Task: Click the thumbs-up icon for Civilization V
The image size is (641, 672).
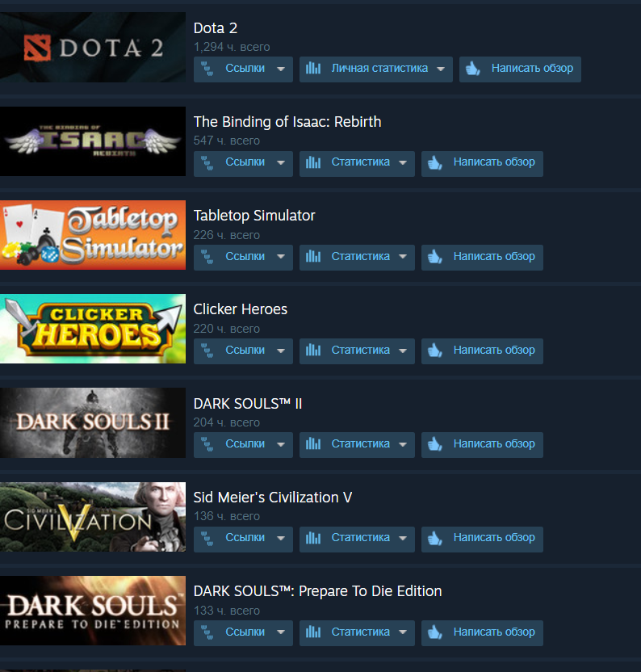Action: click(x=435, y=537)
